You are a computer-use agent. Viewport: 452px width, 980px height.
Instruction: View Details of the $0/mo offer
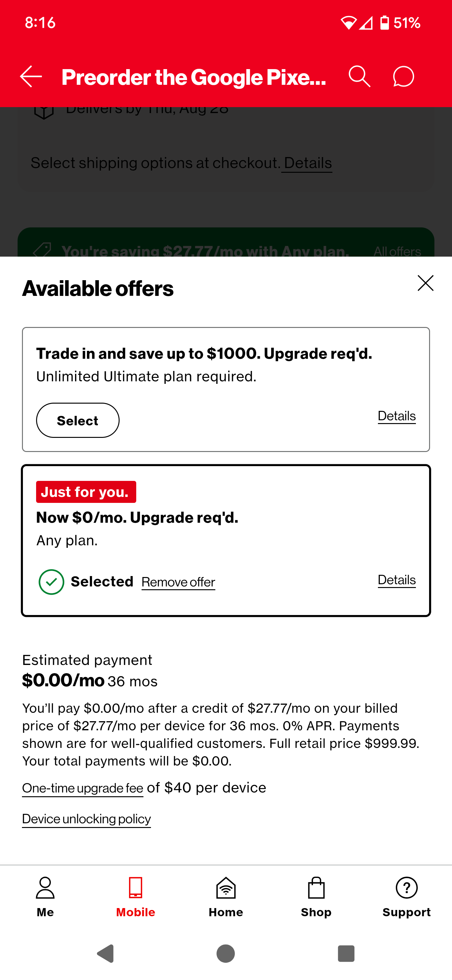[396, 580]
